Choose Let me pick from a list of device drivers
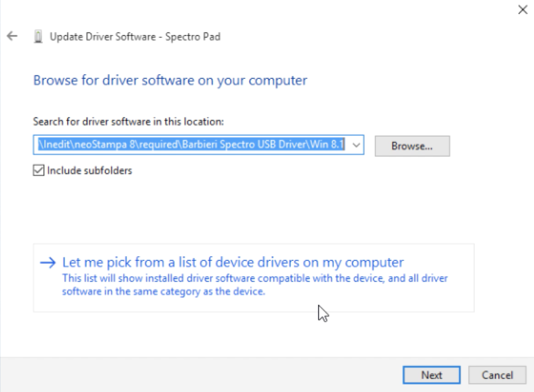This screenshot has height=392, width=534. (254, 278)
